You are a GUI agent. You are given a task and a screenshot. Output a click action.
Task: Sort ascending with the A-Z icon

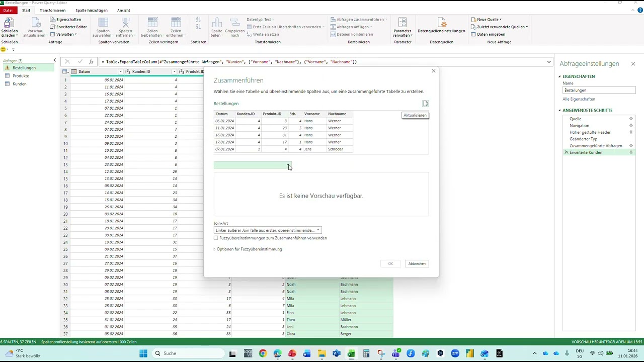click(x=198, y=20)
